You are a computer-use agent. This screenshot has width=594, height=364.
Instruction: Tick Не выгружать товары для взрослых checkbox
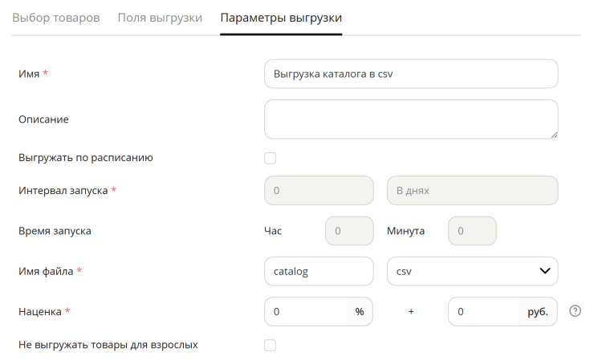[270, 345]
